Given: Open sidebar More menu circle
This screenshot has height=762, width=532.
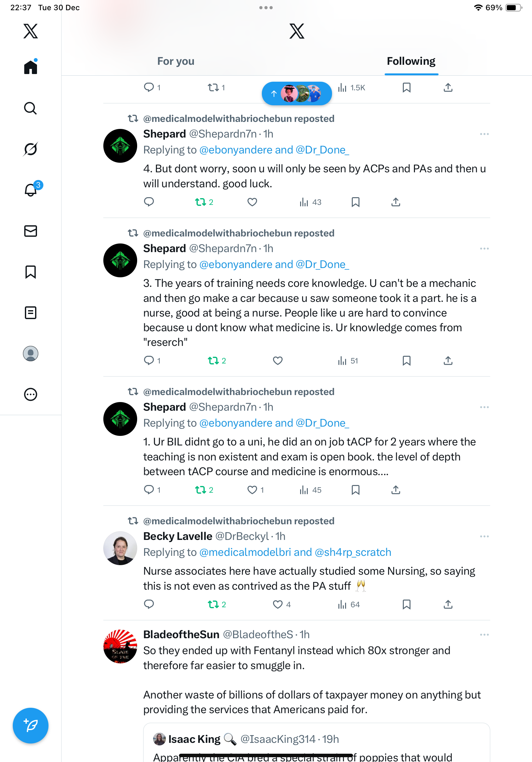Looking at the screenshot, I should (x=31, y=394).
